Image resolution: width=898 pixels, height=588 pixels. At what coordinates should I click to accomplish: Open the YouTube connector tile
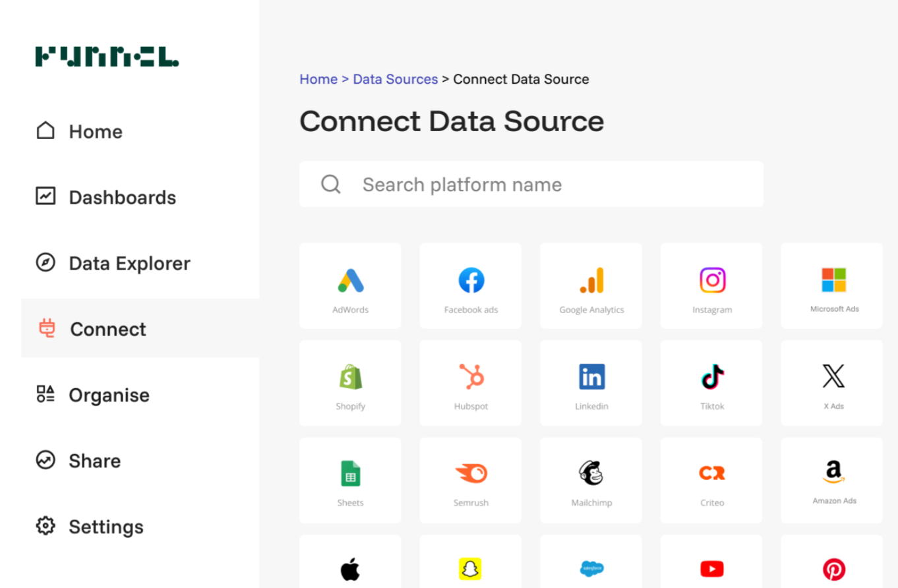coord(711,568)
